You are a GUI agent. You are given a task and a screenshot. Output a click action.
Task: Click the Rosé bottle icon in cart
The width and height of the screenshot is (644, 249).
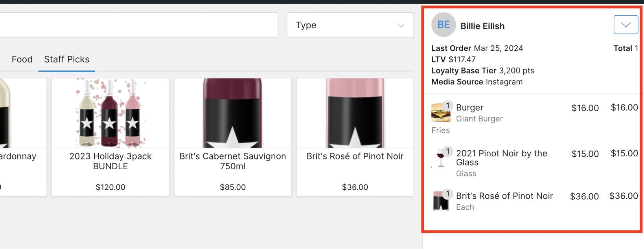(x=440, y=201)
